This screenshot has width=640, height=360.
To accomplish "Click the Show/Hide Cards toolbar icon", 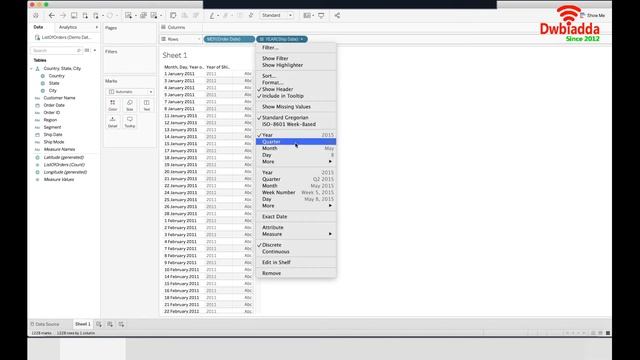I will tap(307, 16).
